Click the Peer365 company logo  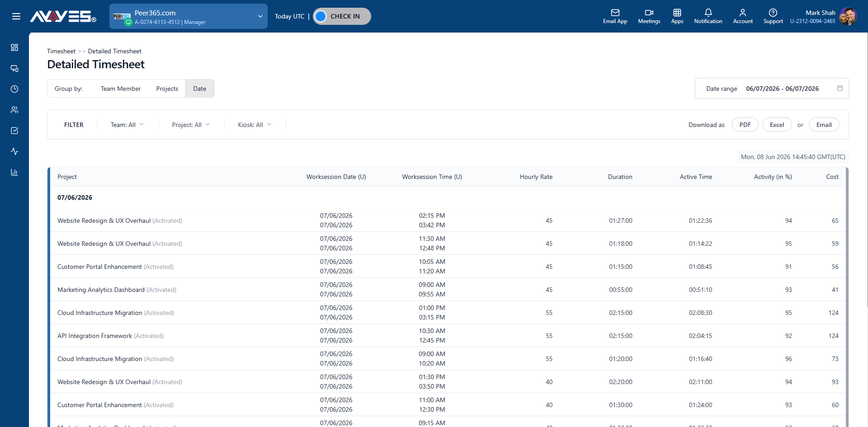coord(122,16)
